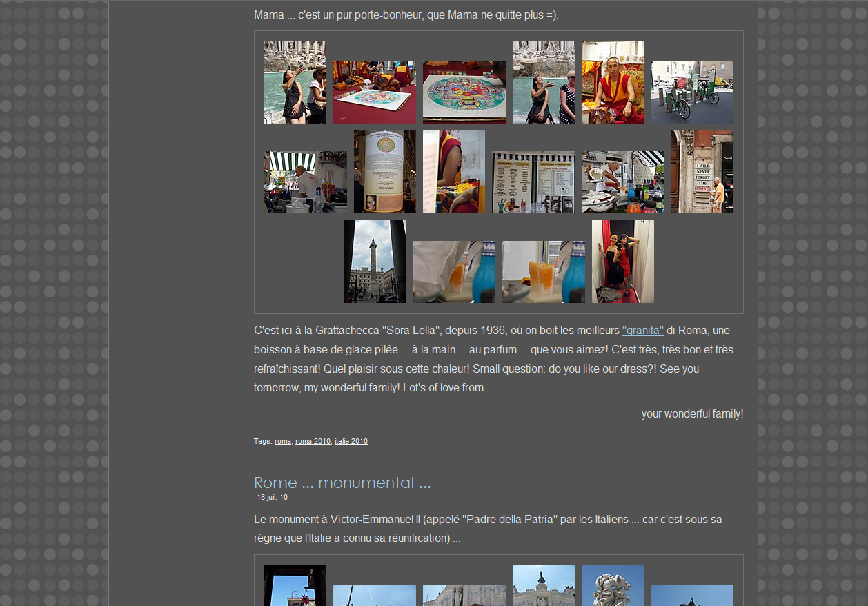The height and width of the screenshot is (606, 868).
Task: Open the white marble sculpture against sky thumbnail
Action: point(612,585)
